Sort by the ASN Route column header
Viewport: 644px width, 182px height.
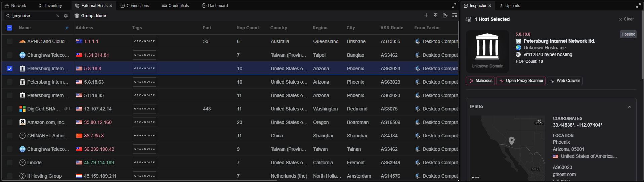pyautogui.click(x=392, y=28)
